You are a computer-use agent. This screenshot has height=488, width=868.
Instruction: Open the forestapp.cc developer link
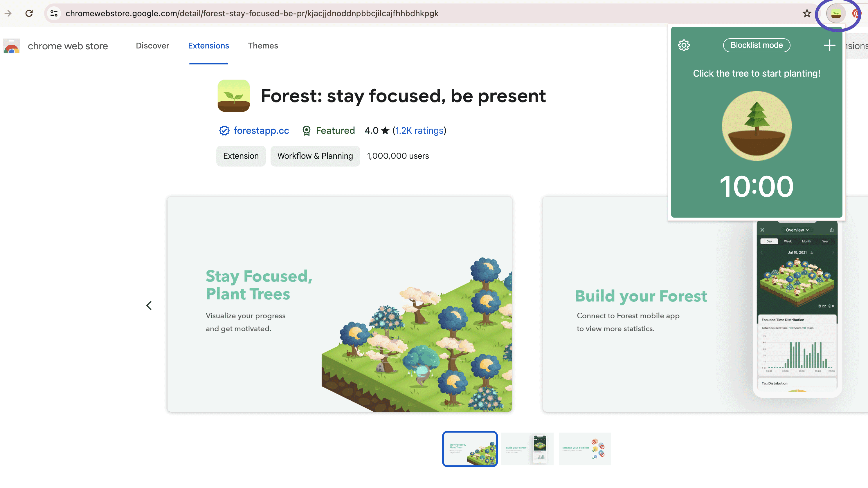pos(261,130)
